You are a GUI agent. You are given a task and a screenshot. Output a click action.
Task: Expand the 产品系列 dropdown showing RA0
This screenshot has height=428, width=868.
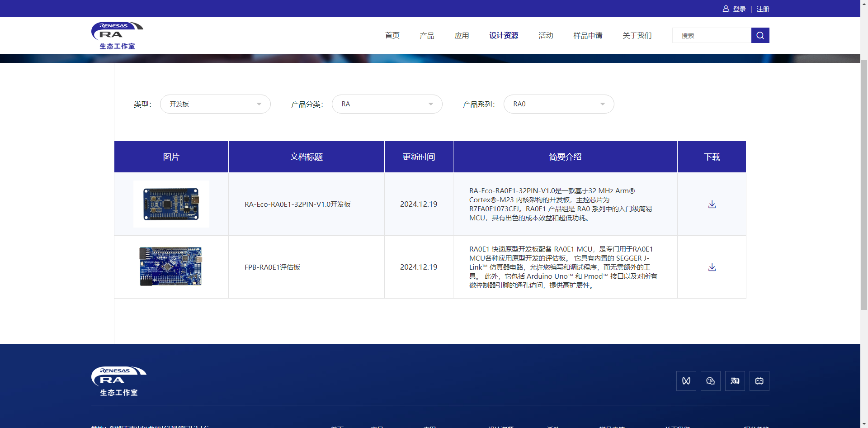(559, 104)
